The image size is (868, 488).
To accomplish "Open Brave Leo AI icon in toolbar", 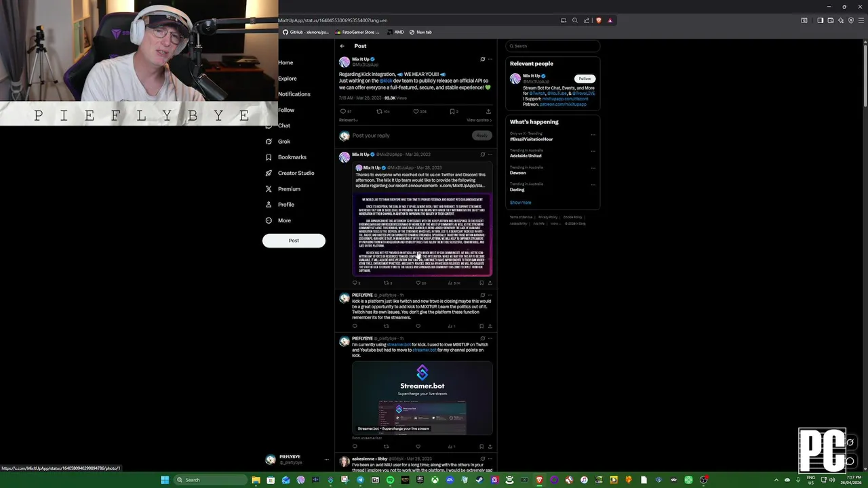I will [841, 20].
